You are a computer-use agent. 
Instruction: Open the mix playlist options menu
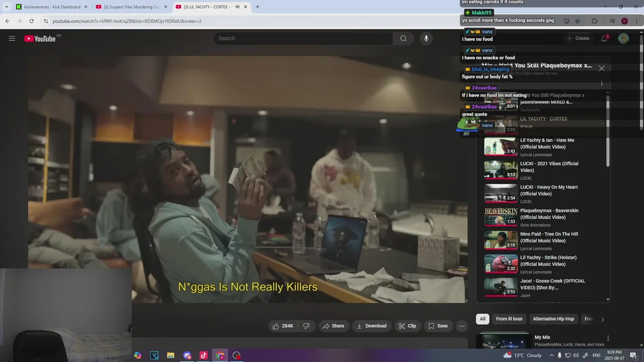(x=602, y=83)
